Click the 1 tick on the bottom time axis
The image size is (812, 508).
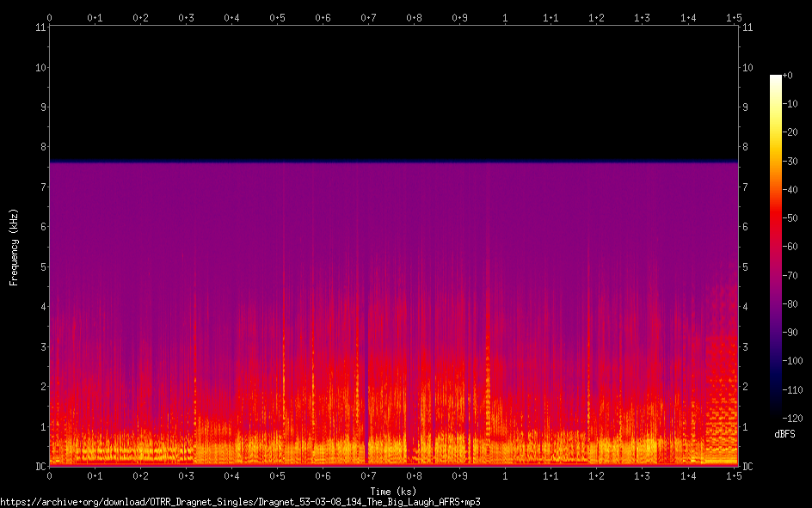[x=505, y=475]
